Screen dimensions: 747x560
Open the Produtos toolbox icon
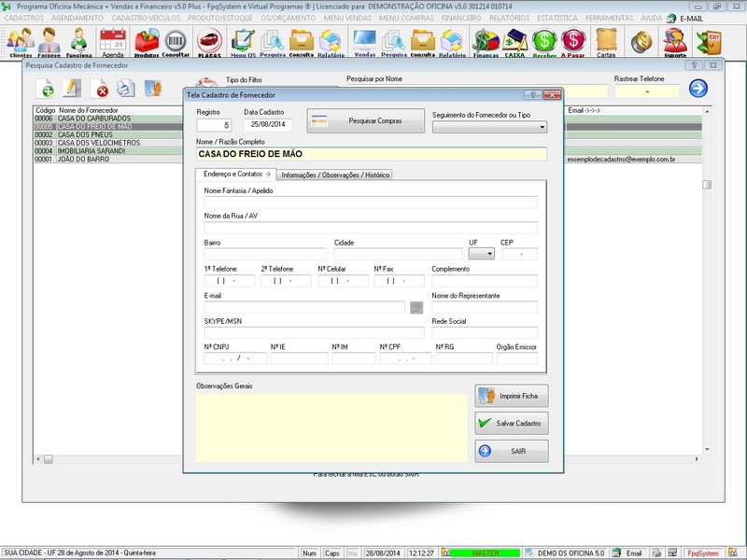point(147,42)
